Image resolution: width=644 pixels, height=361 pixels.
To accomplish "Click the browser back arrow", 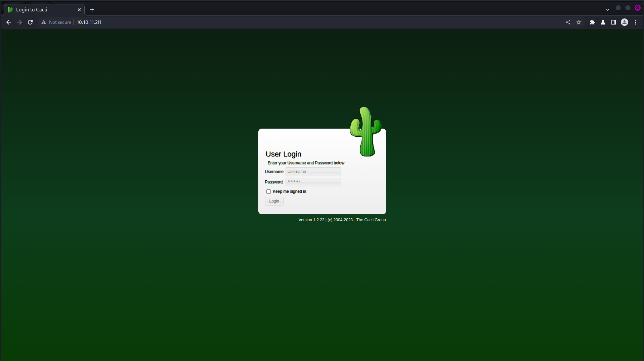I will 9,22.
